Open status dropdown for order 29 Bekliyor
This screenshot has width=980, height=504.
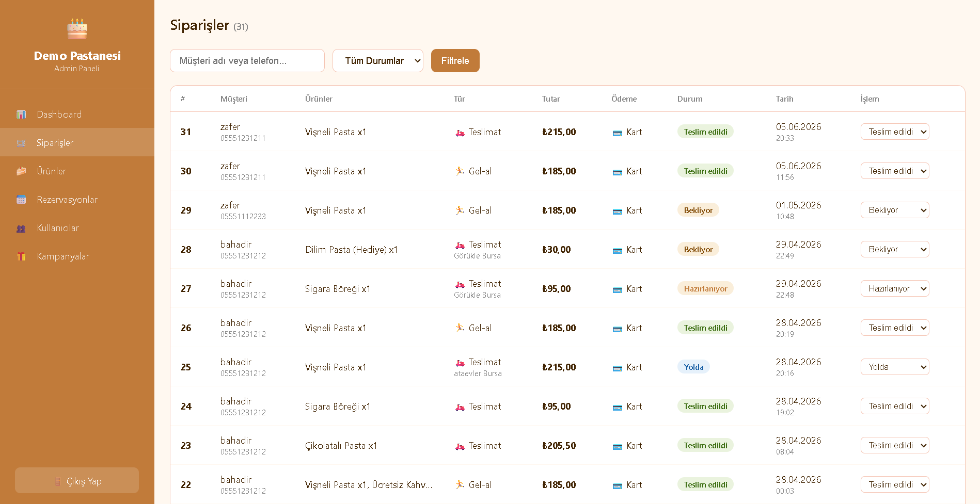click(895, 210)
